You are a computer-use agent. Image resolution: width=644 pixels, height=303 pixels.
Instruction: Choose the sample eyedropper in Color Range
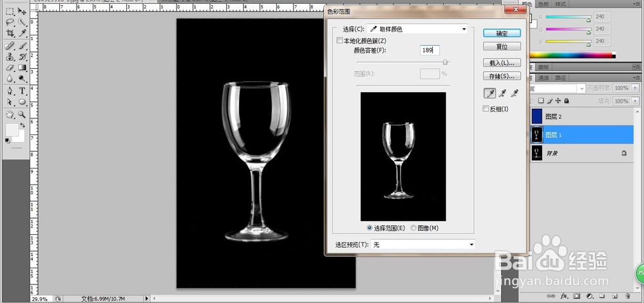coord(489,94)
